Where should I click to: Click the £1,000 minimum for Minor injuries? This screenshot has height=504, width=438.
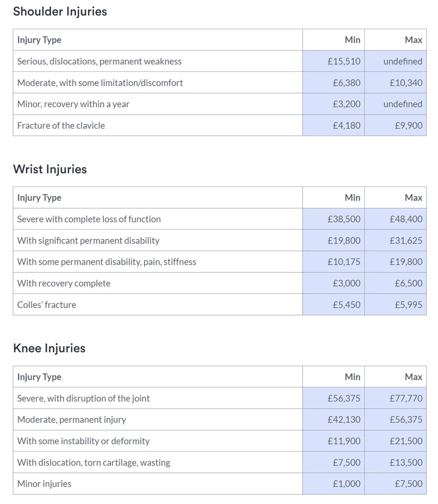click(x=346, y=484)
